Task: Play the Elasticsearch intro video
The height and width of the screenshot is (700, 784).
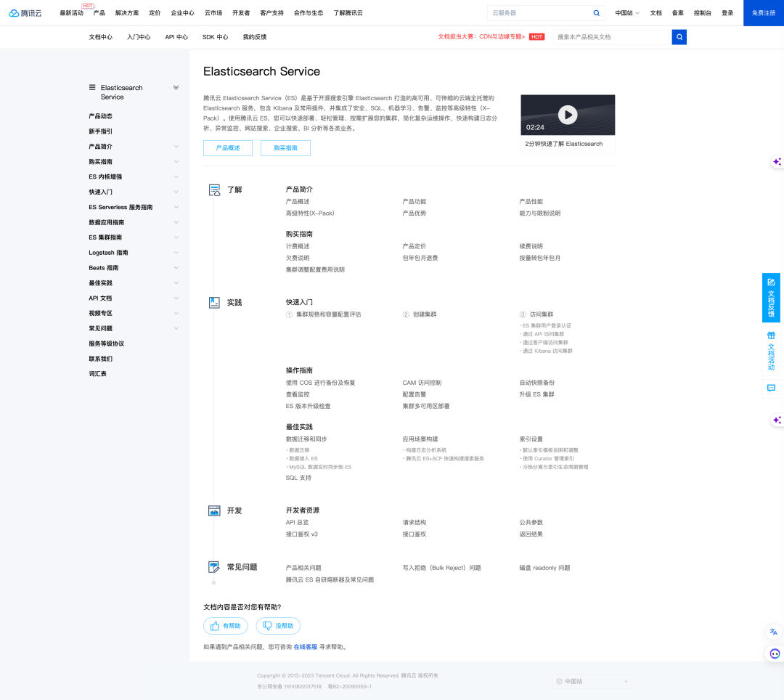Action: pos(568,115)
